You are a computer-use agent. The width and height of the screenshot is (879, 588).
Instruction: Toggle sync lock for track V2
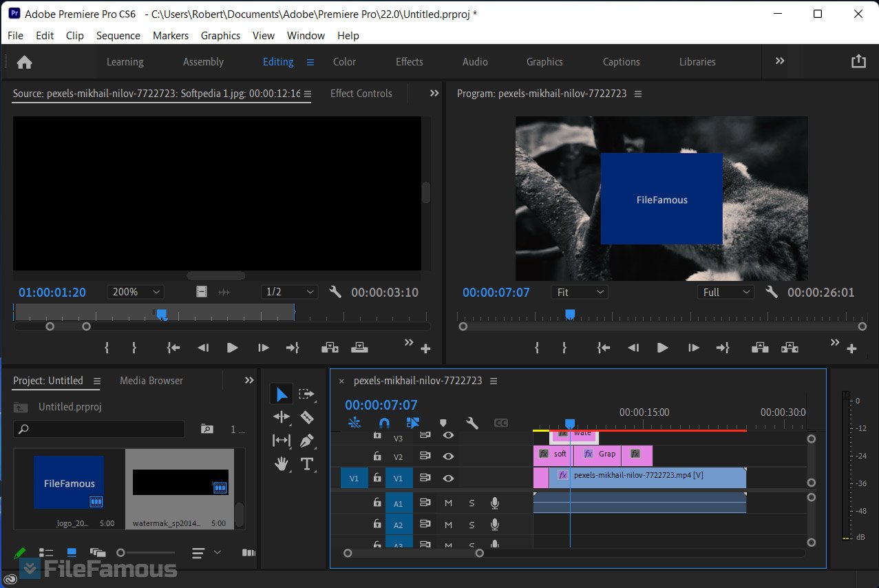pos(425,456)
